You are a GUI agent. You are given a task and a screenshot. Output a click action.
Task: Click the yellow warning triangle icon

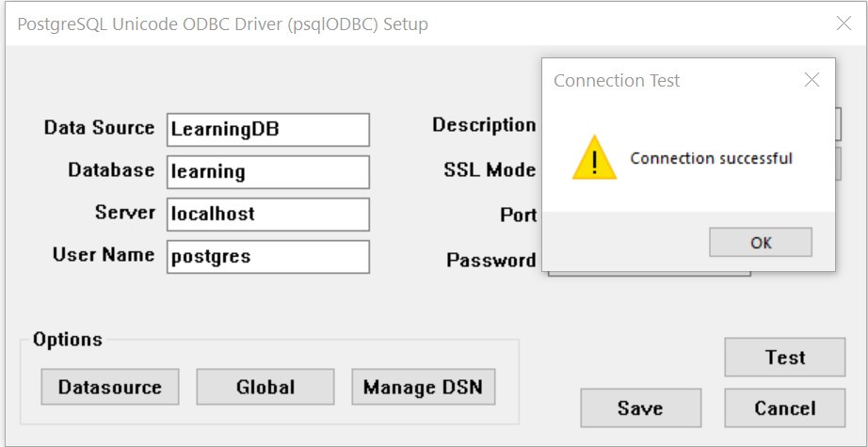point(594,158)
